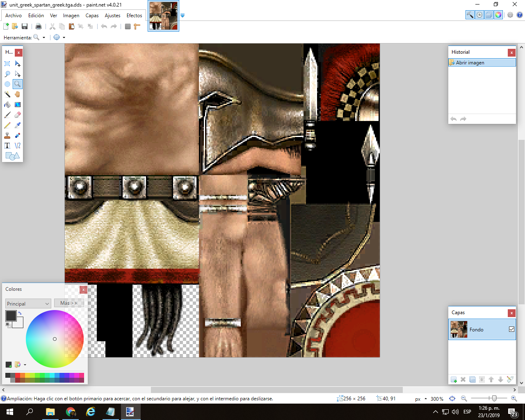Select the Pan hand tool

tap(18, 94)
